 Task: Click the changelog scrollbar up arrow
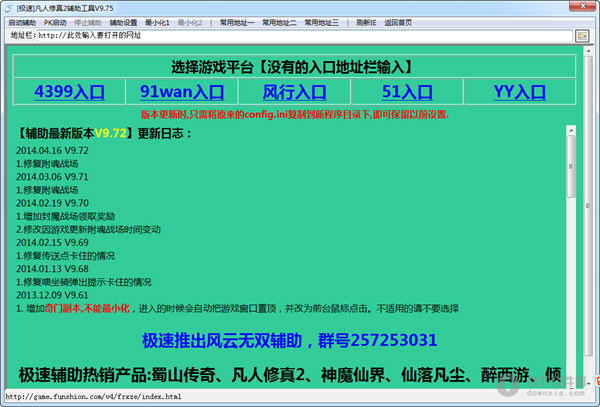tap(571, 130)
